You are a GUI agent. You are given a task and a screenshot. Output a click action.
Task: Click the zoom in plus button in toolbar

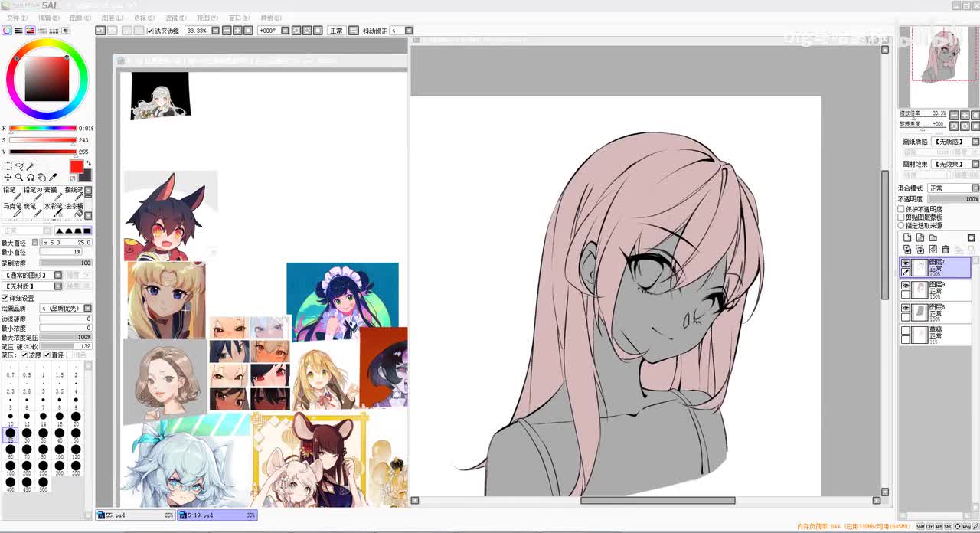[237, 31]
